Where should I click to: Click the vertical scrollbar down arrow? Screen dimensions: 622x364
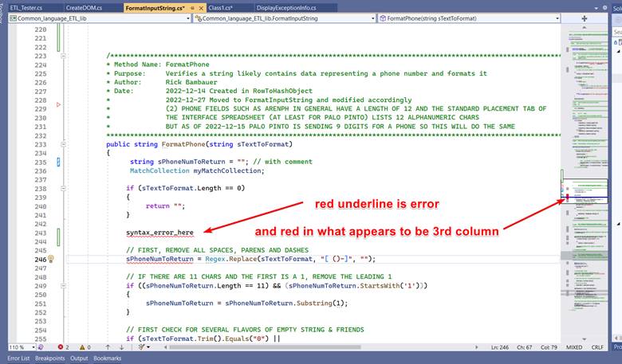585,339
